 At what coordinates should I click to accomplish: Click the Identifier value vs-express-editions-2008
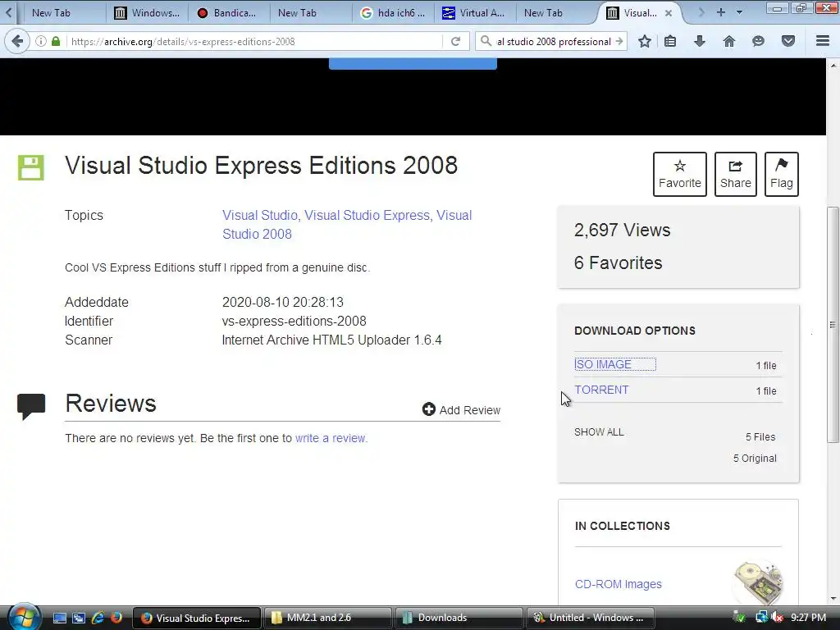click(294, 321)
